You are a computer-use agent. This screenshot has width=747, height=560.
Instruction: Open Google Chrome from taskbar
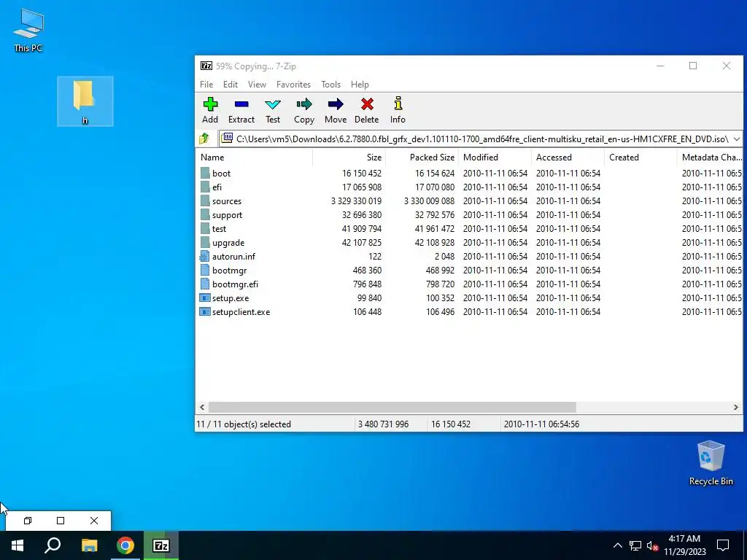[125, 545]
